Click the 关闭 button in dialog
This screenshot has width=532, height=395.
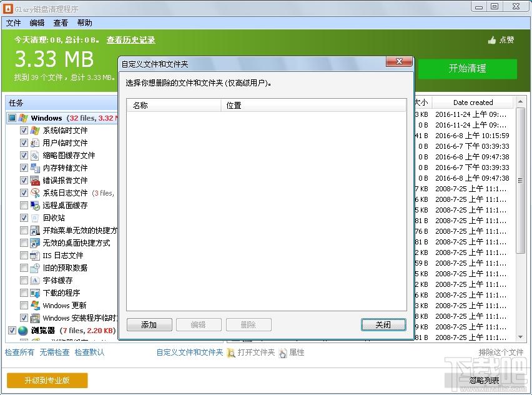coord(383,325)
